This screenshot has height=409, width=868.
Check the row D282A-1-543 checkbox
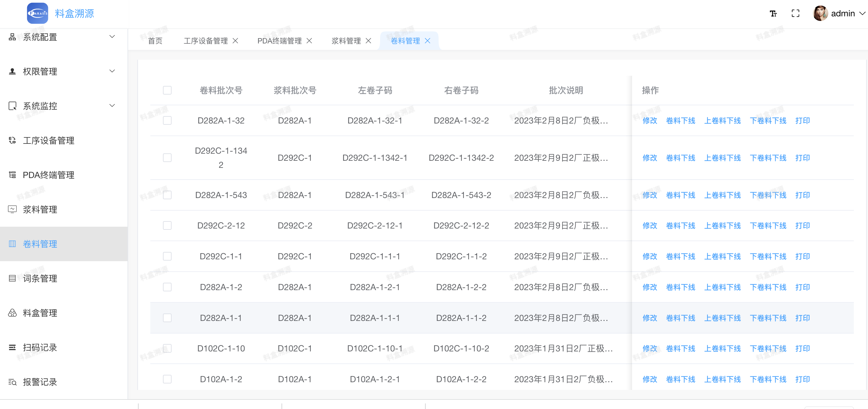[x=167, y=195]
